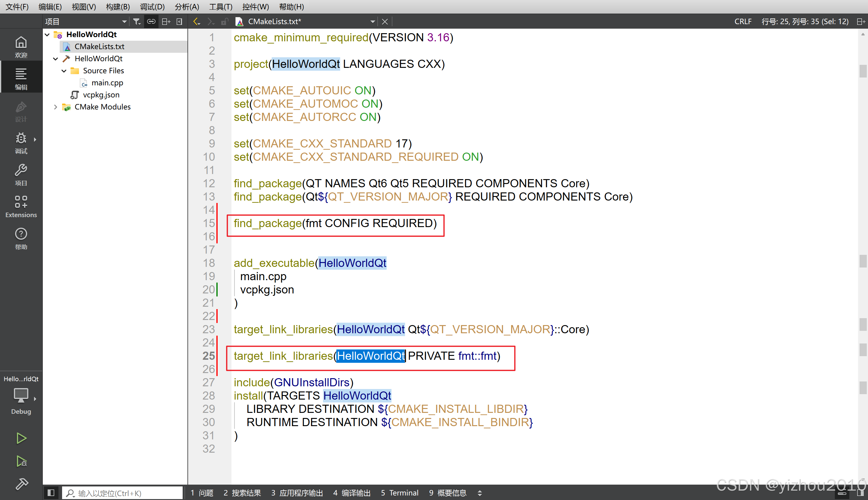Open debug mode submenu arrow

(x=35, y=139)
